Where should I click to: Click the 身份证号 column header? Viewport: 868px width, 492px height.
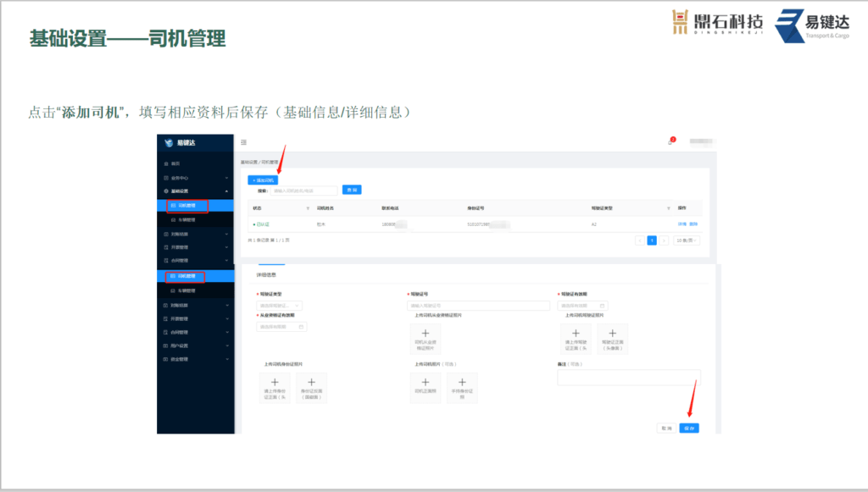click(476, 208)
